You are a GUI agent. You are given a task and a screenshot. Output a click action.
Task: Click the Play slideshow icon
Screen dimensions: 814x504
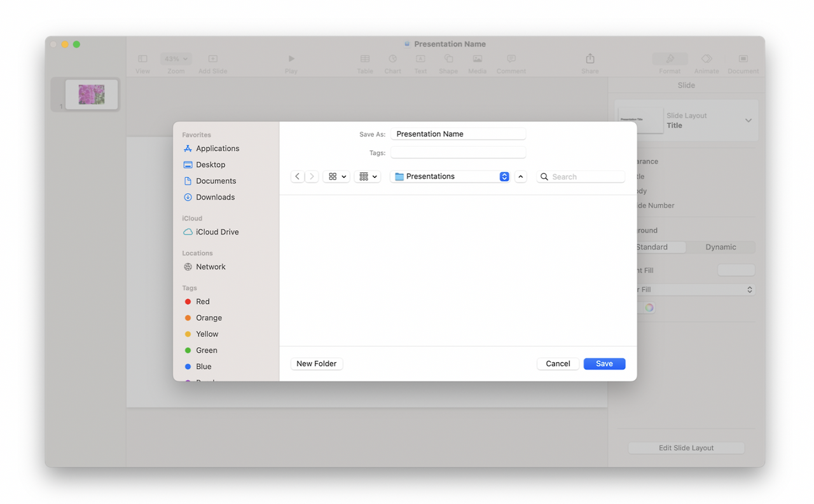(291, 58)
